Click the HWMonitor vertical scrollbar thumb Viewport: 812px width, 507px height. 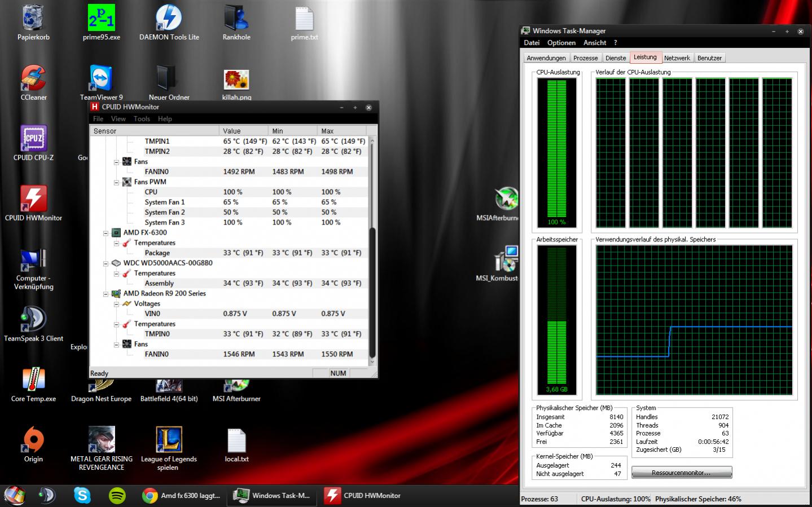pyautogui.click(x=372, y=292)
